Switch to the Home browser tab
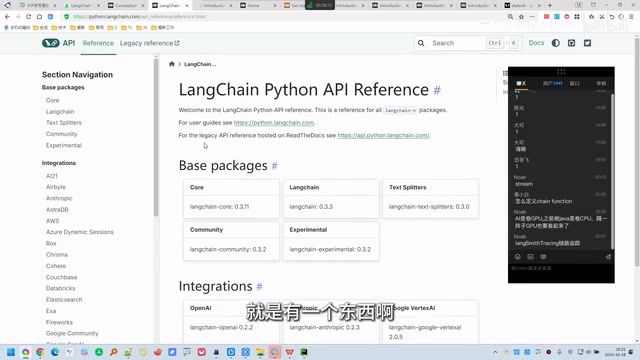This screenshot has height=360, width=640. click(x=258, y=5)
